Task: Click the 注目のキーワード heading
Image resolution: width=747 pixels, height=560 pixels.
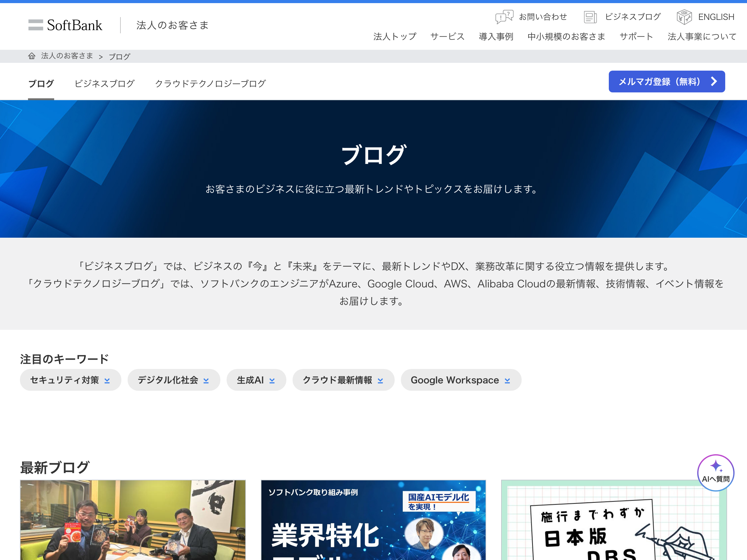Action: tap(64, 359)
